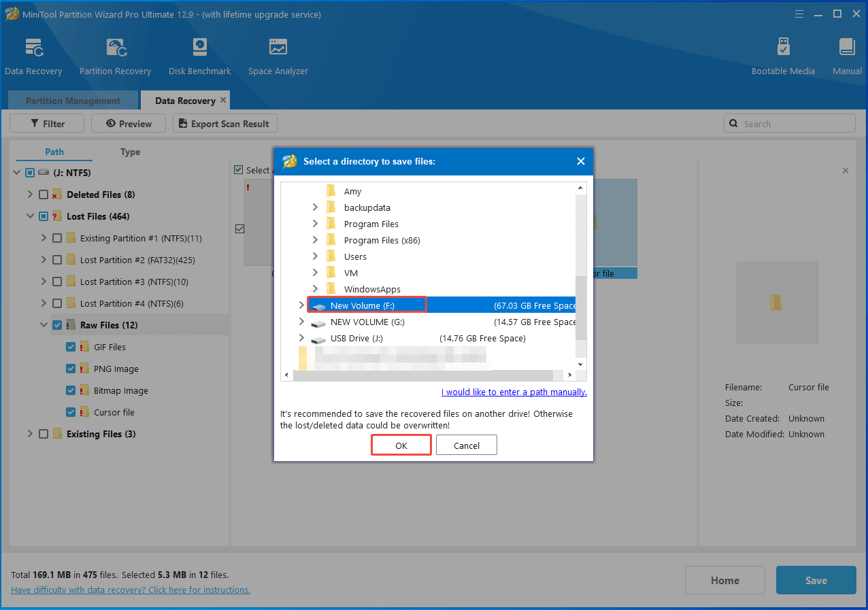This screenshot has height=610, width=868.
Task: Expand Existing Partition #1 node
Action: tap(44, 238)
